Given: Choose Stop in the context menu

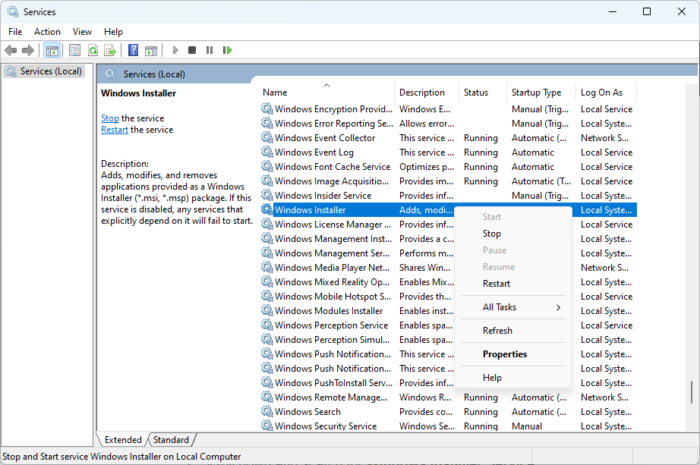Looking at the screenshot, I should tap(492, 233).
